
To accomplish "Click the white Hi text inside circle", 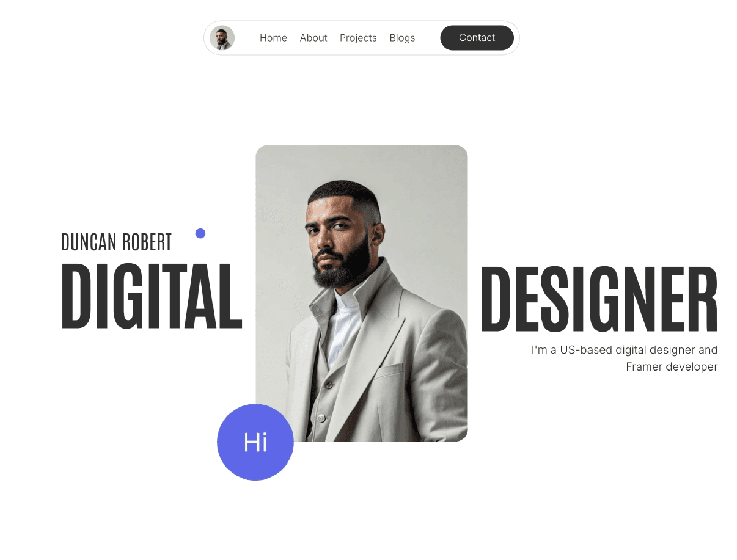I will tap(255, 442).
